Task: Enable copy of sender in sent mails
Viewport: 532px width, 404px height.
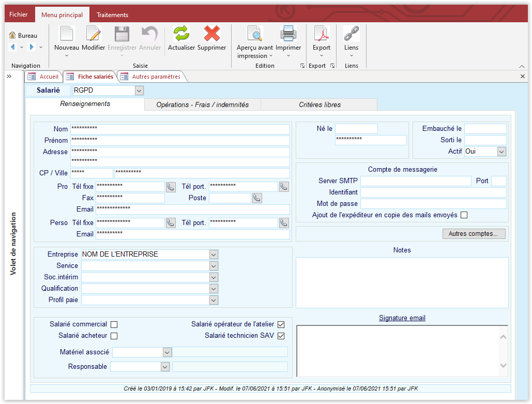Action: [464, 215]
